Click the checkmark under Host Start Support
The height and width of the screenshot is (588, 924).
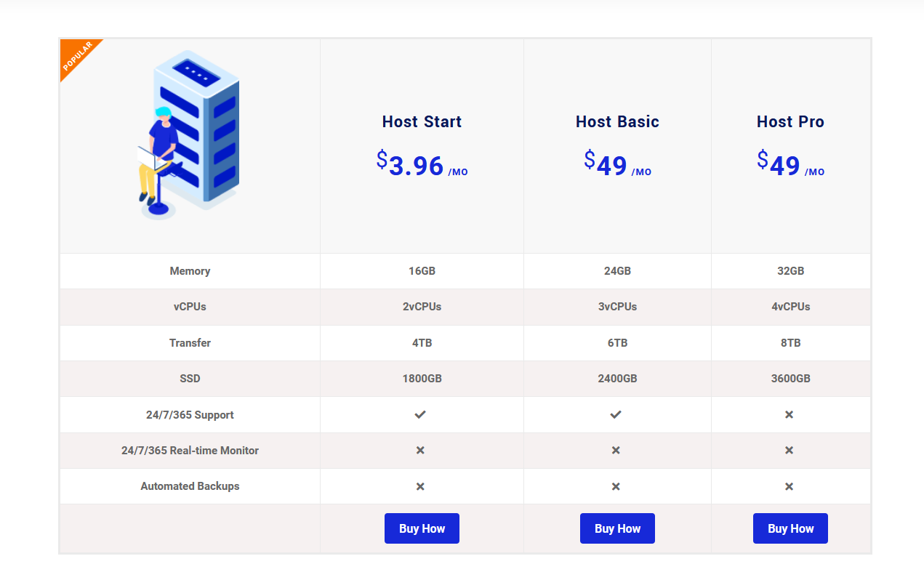pyautogui.click(x=420, y=414)
